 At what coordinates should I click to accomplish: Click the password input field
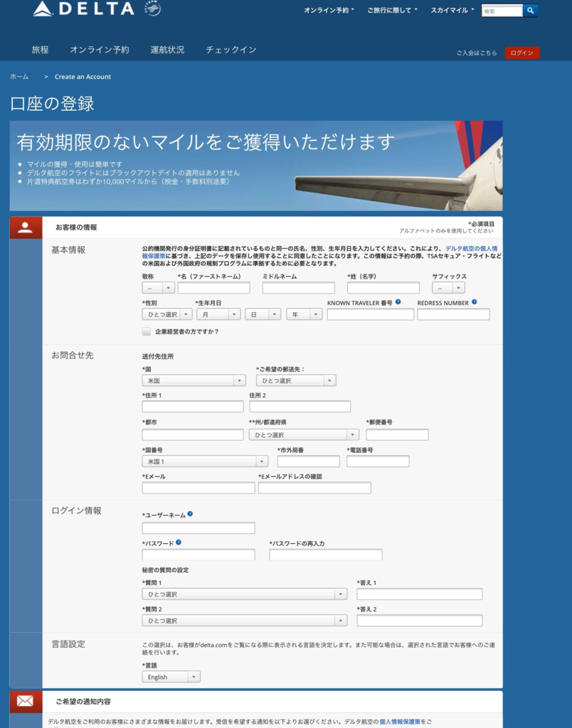click(198, 555)
